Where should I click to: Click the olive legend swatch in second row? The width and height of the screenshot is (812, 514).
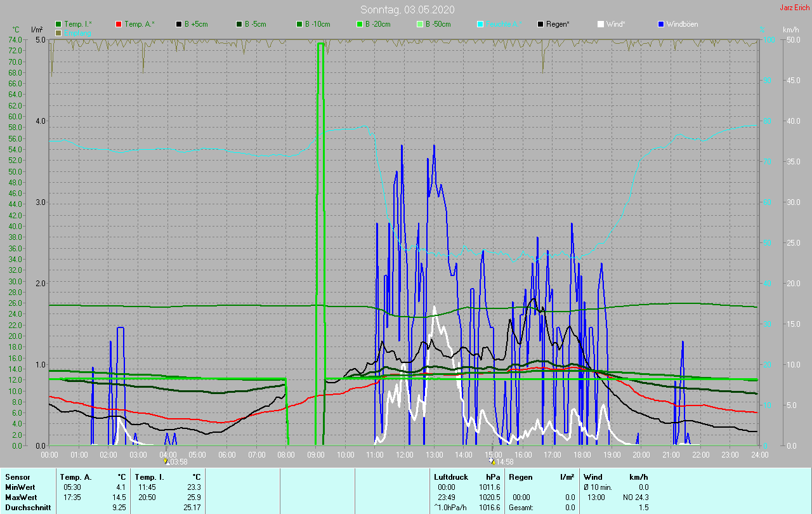tap(59, 32)
